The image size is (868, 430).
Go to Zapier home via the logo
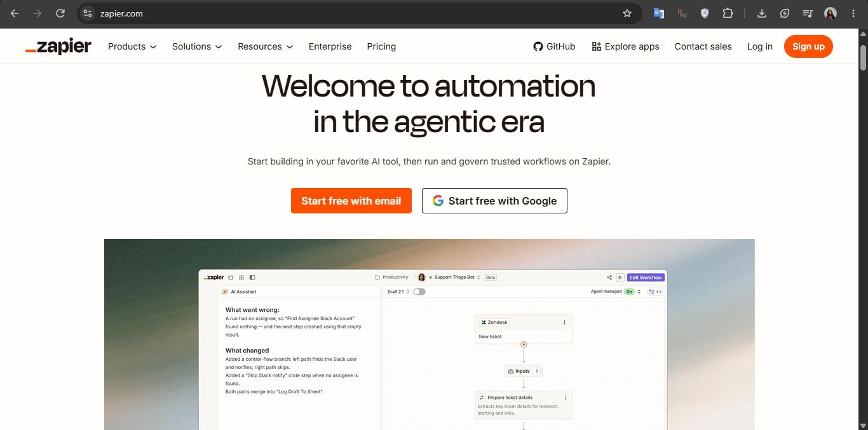58,46
